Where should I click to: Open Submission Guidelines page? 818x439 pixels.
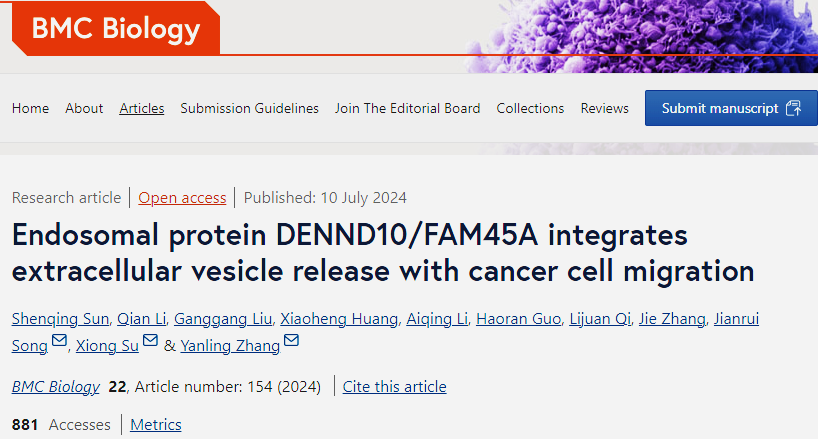(x=249, y=108)
